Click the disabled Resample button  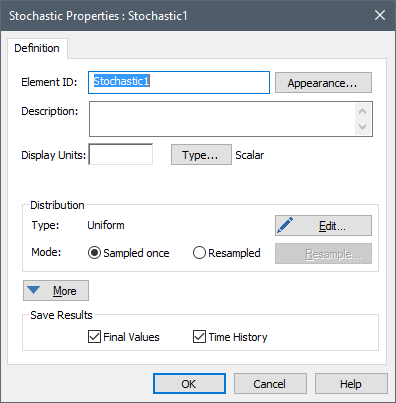coord(323,254)
